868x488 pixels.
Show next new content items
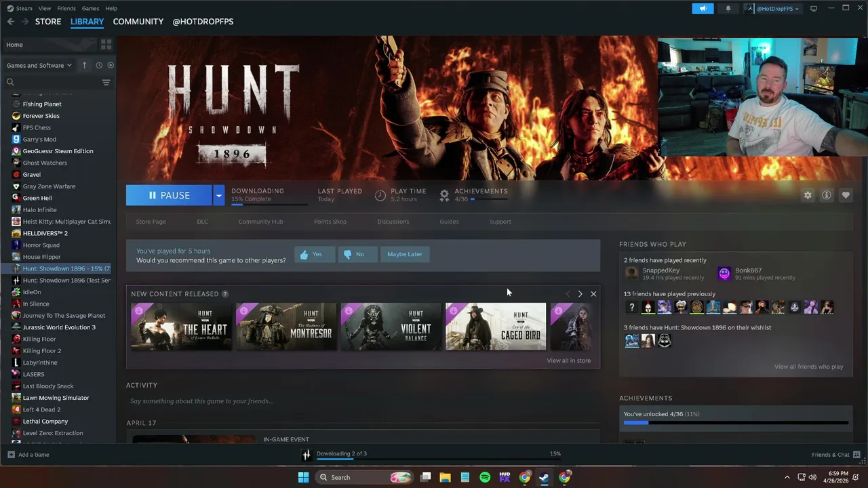[x=580, y=294]
